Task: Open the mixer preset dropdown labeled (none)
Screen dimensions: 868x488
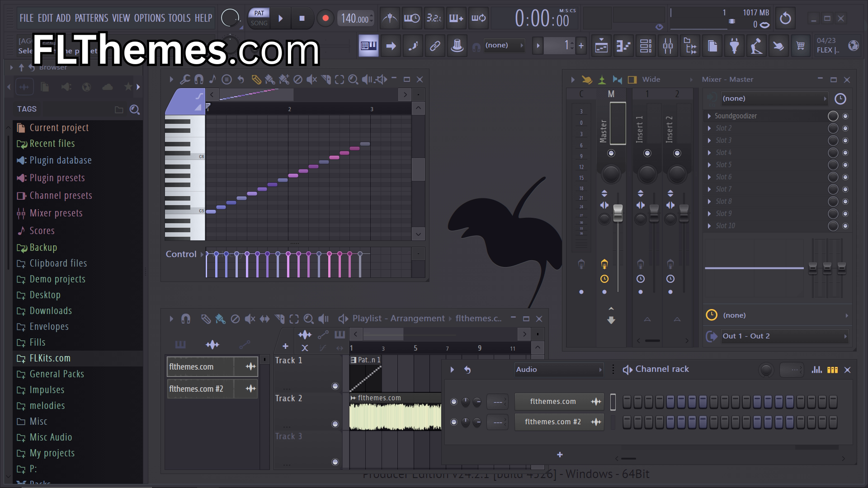Action: tap(774, 99)
